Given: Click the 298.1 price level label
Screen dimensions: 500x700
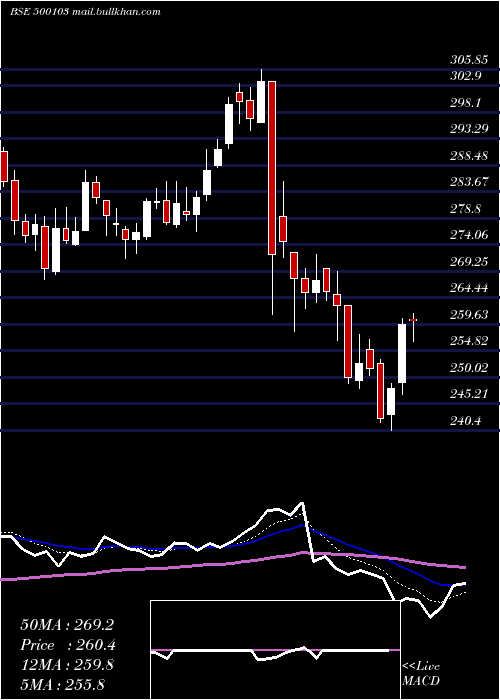Looking at the screenshot, I should (466, 103).
